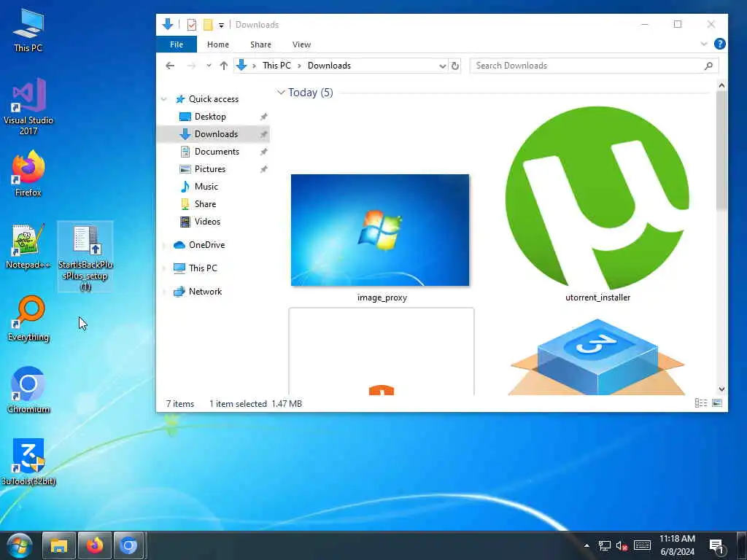Select Network in navigation pane
Viewport: 747px width, 560px height.
[205, 292]
